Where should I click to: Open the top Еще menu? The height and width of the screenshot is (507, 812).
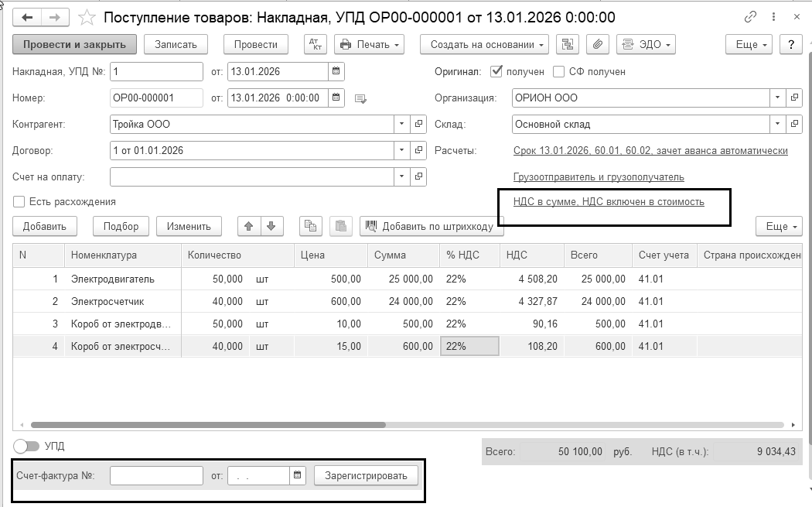pyautogui.click(x=749, y=45)
